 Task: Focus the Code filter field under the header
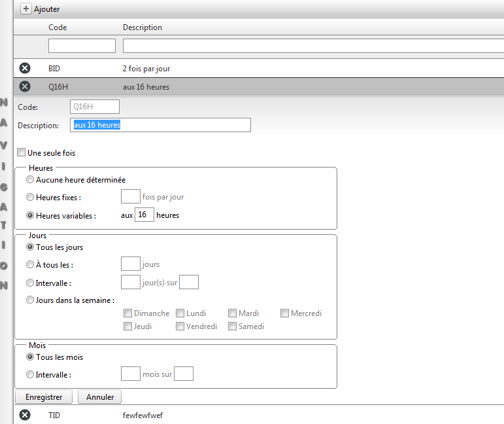82,46
